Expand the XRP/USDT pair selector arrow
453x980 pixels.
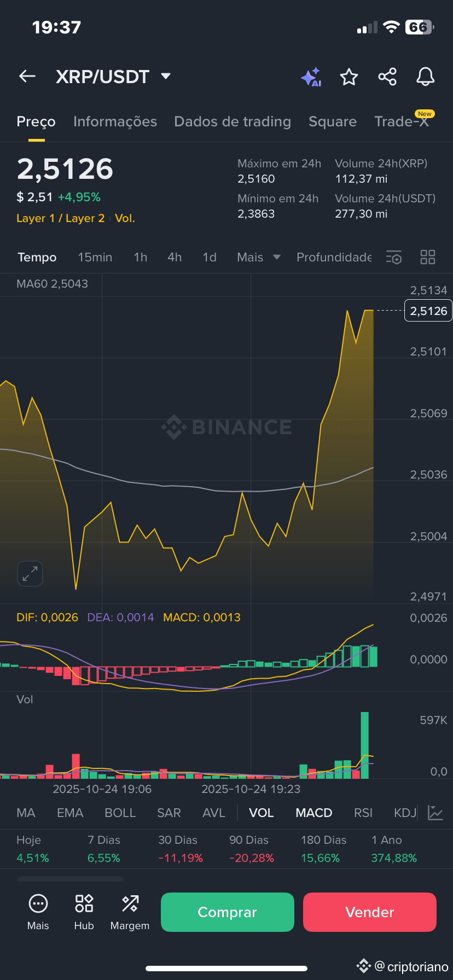166,76
